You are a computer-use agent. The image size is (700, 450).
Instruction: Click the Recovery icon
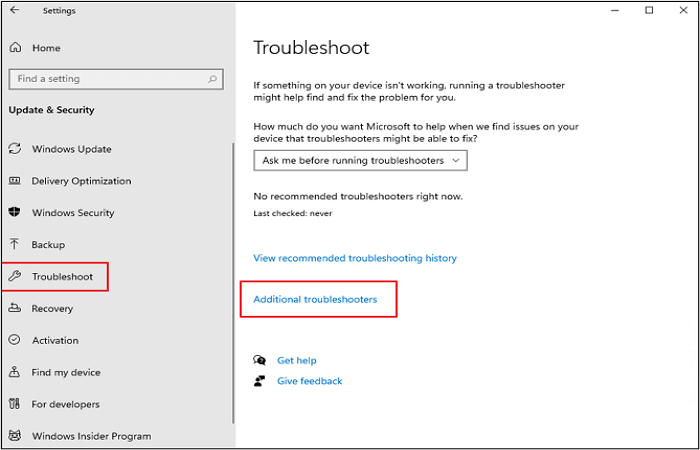pos(15,309)
